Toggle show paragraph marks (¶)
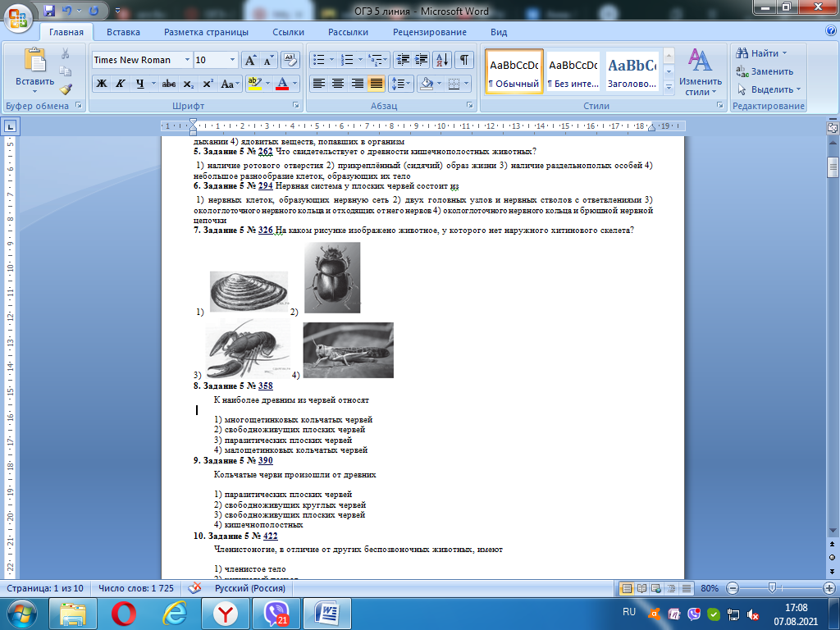The width and height of the screenshot is (840, 630). pyautogui.click(x=464, y=60)
